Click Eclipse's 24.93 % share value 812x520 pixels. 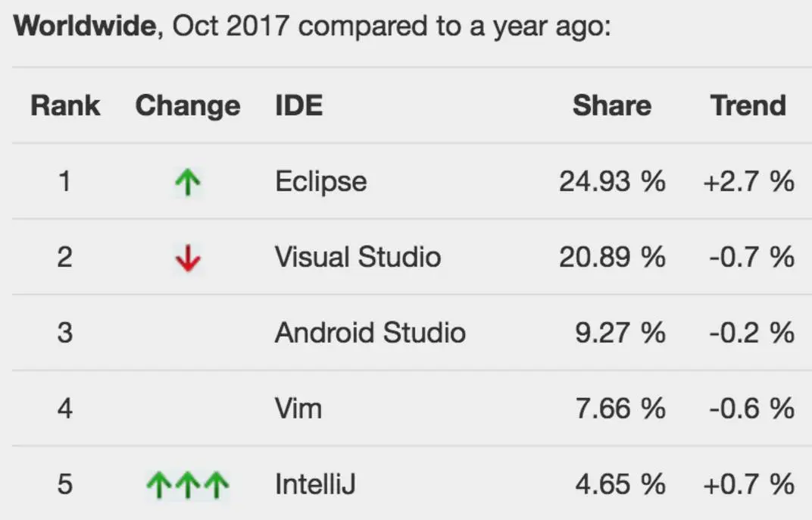point(612,182)
